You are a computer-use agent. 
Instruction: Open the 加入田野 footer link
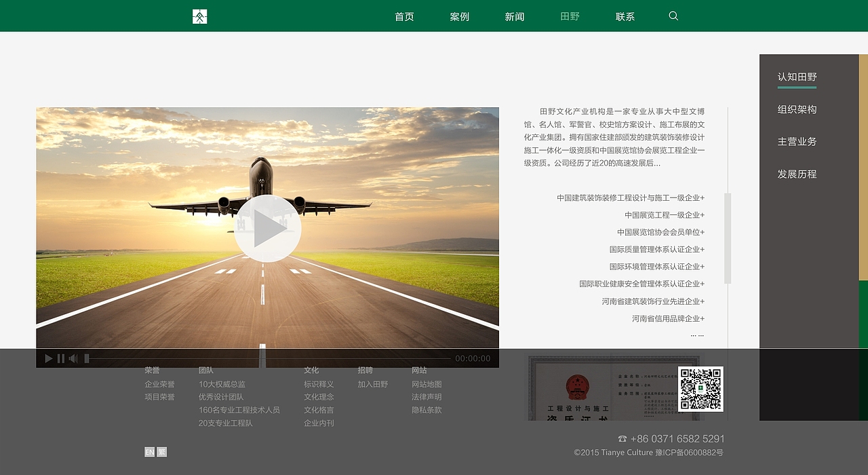pyautogui.click(x=373, y=384)
